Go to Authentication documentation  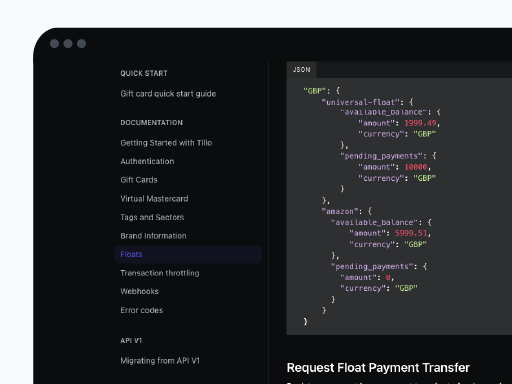(x=147, y=161)
